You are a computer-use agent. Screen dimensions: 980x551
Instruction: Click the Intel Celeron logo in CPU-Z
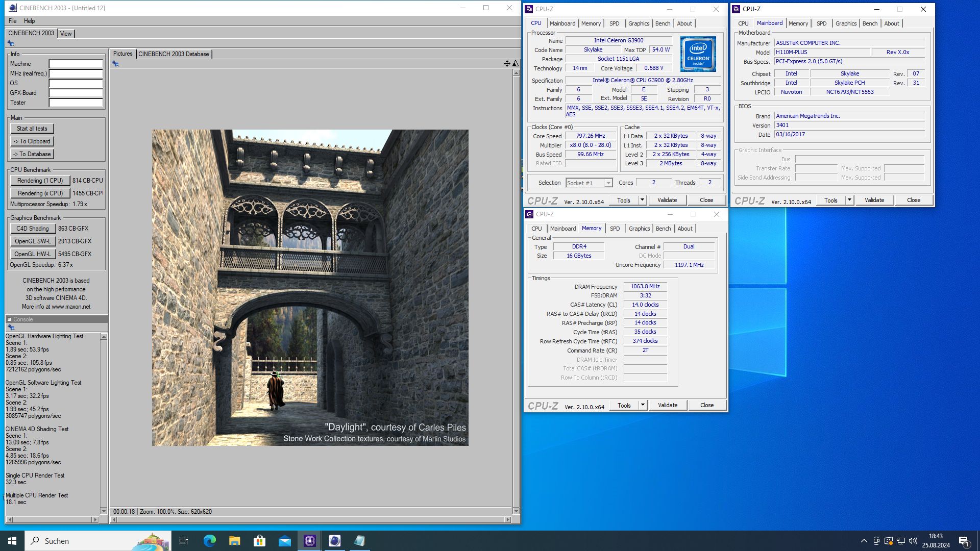point(698,54)
